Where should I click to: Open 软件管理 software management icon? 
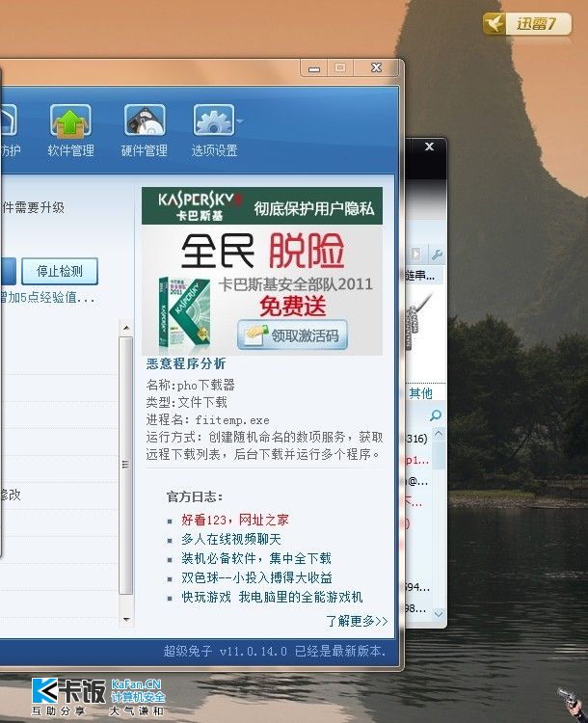[70, 130]
